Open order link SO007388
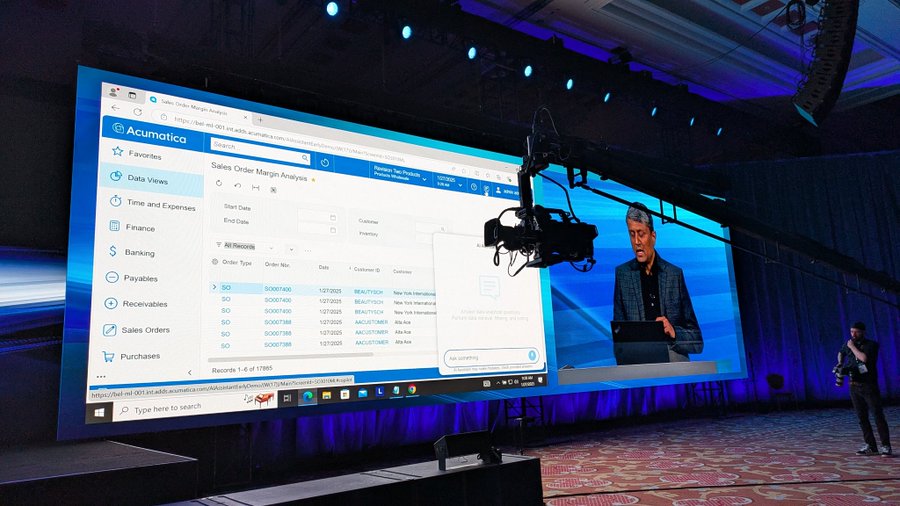The height and width of the screenshot is (506, 900). 278,321
